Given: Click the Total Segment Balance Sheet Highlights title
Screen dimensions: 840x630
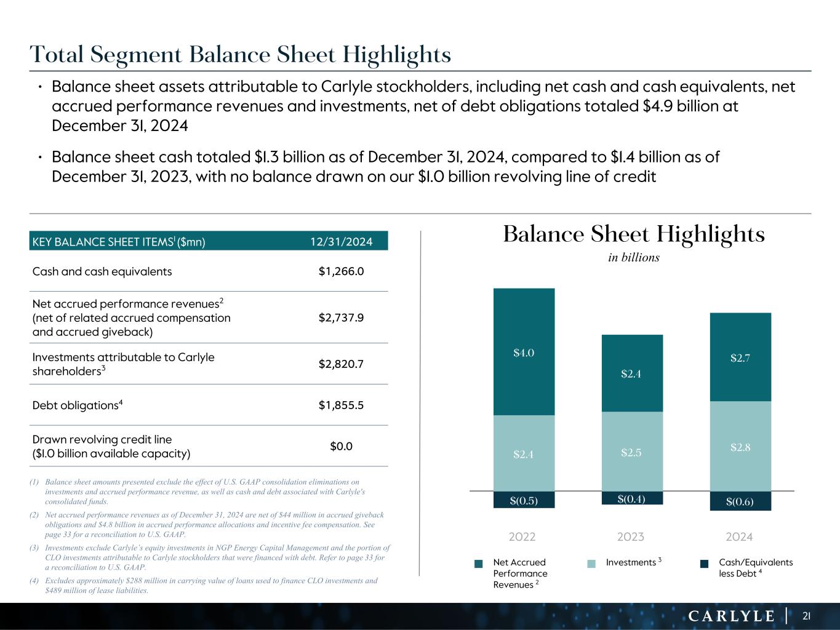Looking at the screenshot, I should (241, 55).
